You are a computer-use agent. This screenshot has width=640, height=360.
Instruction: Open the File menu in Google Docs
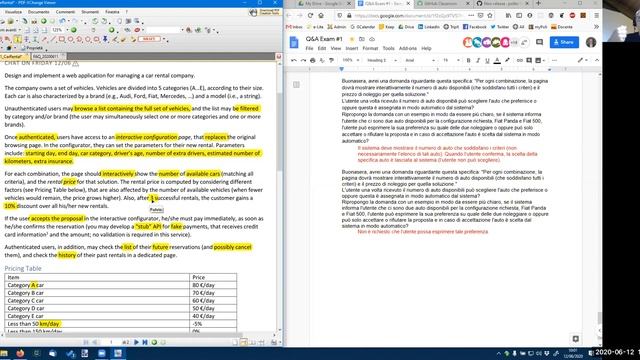[x=309, y=48]
